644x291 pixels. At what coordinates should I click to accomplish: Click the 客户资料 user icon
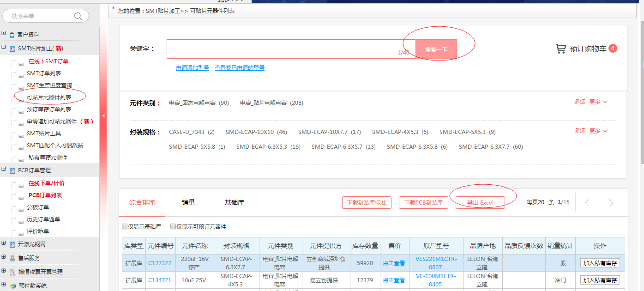(x=12, y=35)
